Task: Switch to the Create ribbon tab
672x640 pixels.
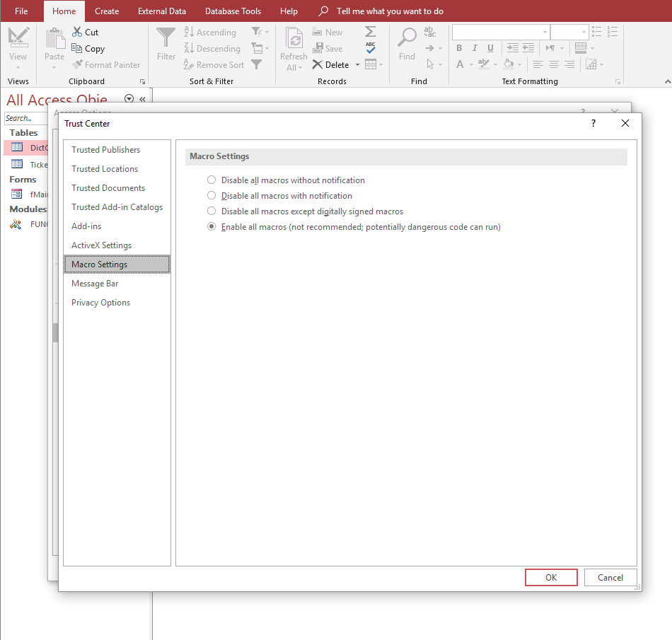Action: [x=107, y=11]
